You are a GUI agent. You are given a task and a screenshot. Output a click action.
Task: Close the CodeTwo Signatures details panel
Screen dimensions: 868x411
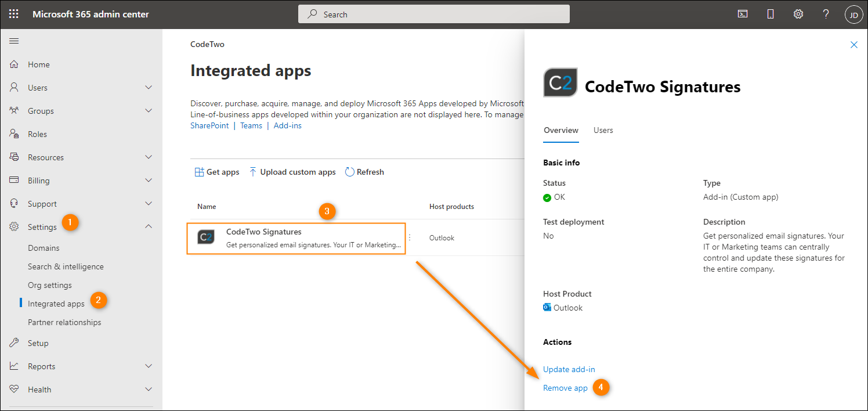click(x=854, y=45)
